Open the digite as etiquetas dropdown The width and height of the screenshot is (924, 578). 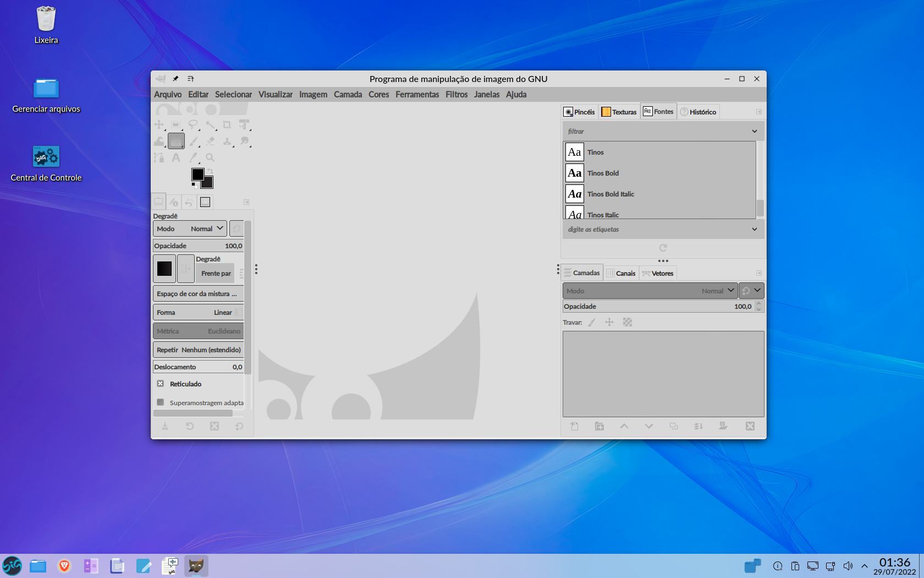click(x=755, y=230)
